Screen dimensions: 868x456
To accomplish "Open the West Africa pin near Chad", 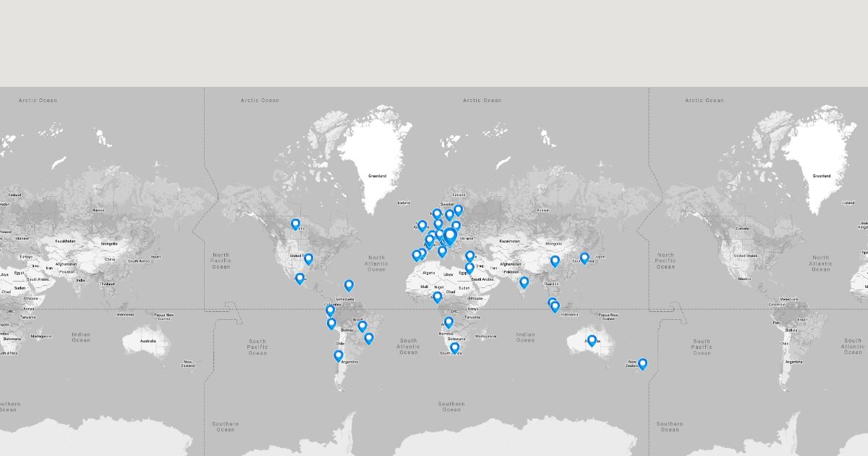I will click(x=438, y=297).
